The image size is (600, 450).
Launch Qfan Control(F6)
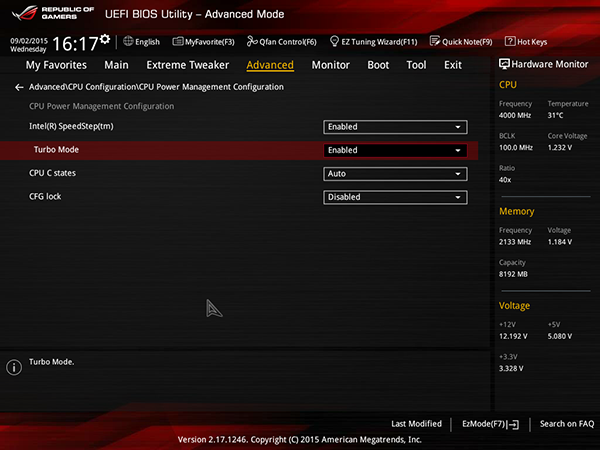click(282, 41)
